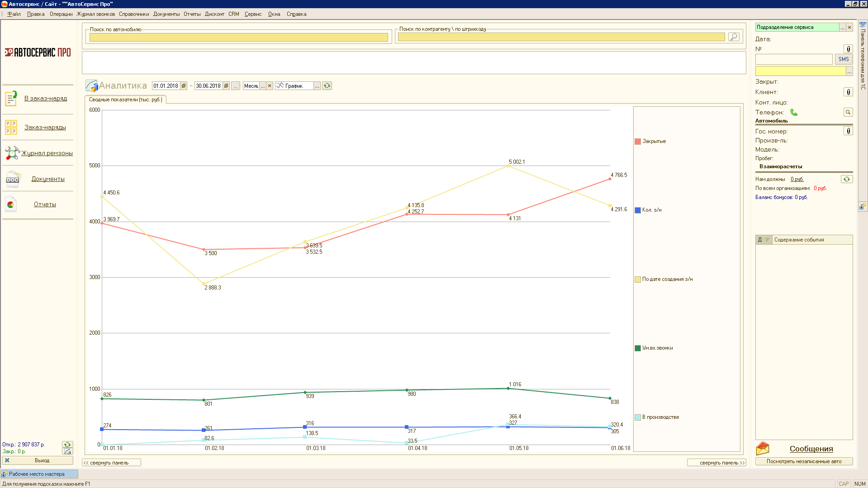Screen dimensions: 868x488
Task: Open Подразделение сервиса selection list
Action: (x=842, y=28)
